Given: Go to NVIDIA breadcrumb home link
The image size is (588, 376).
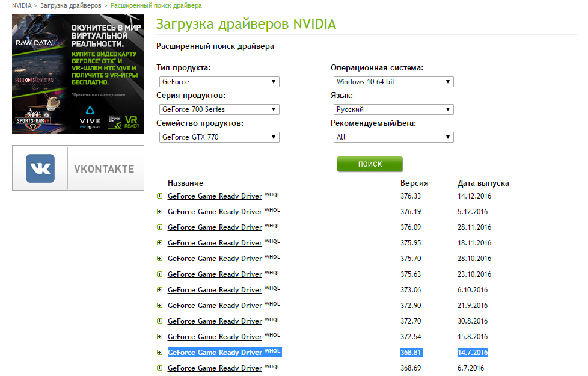Looking at the screenshot, I should pos(22,5).
